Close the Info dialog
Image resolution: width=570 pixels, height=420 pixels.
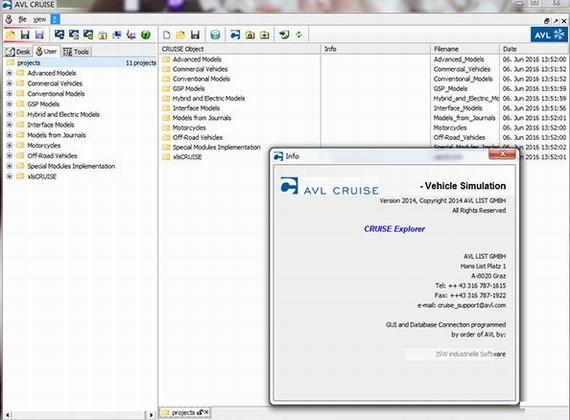click(502, 154)
